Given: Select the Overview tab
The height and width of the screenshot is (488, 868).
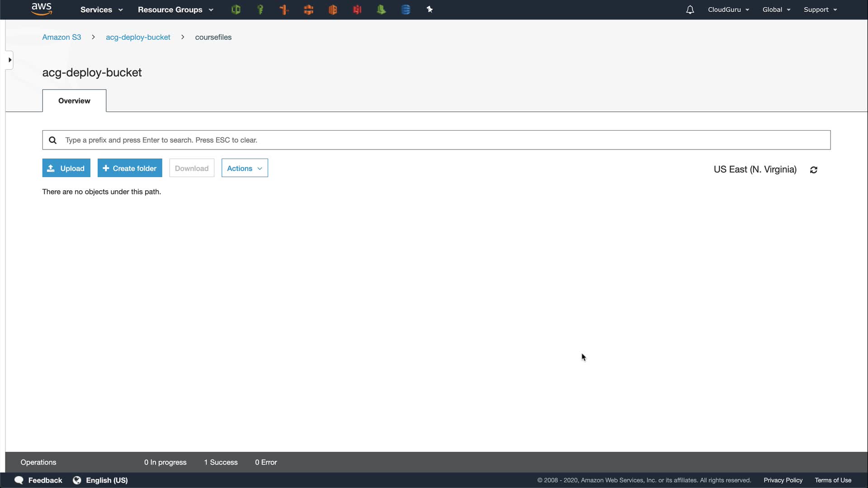Looking at the screenshot, I should 74,101.
